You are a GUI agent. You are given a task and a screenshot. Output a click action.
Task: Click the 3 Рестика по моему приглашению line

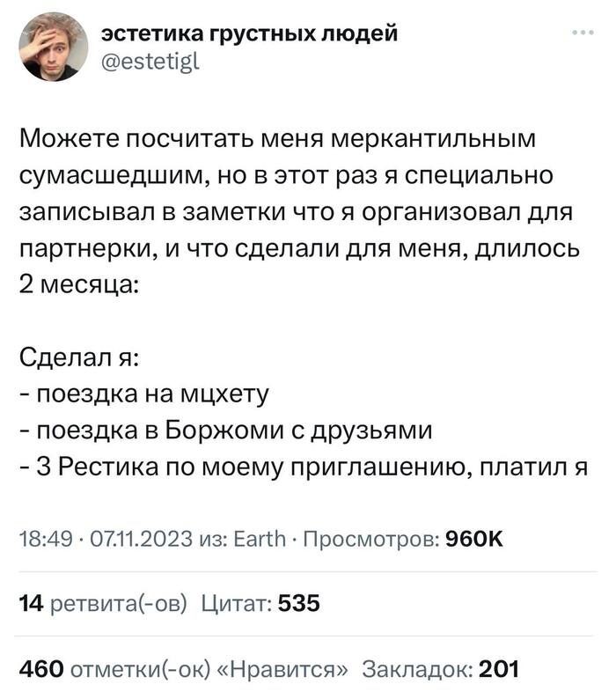[x=303, y=467]
